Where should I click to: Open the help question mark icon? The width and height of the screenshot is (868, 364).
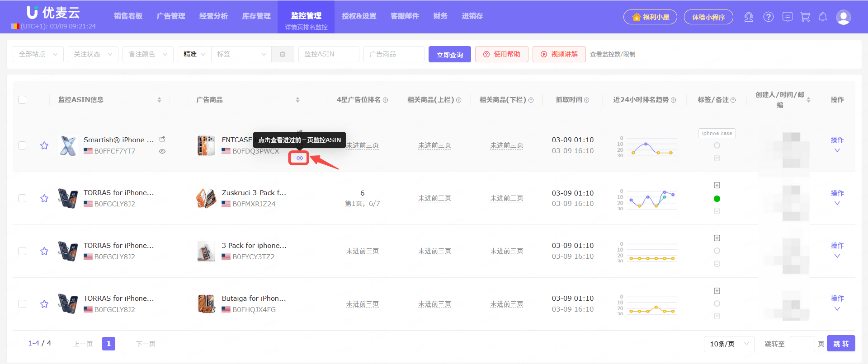point(768,17)
